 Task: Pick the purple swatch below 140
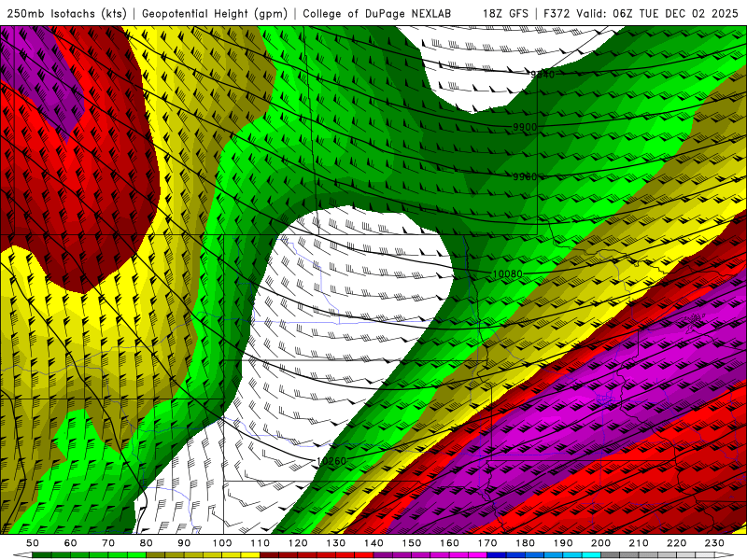(x=384, y=555)
